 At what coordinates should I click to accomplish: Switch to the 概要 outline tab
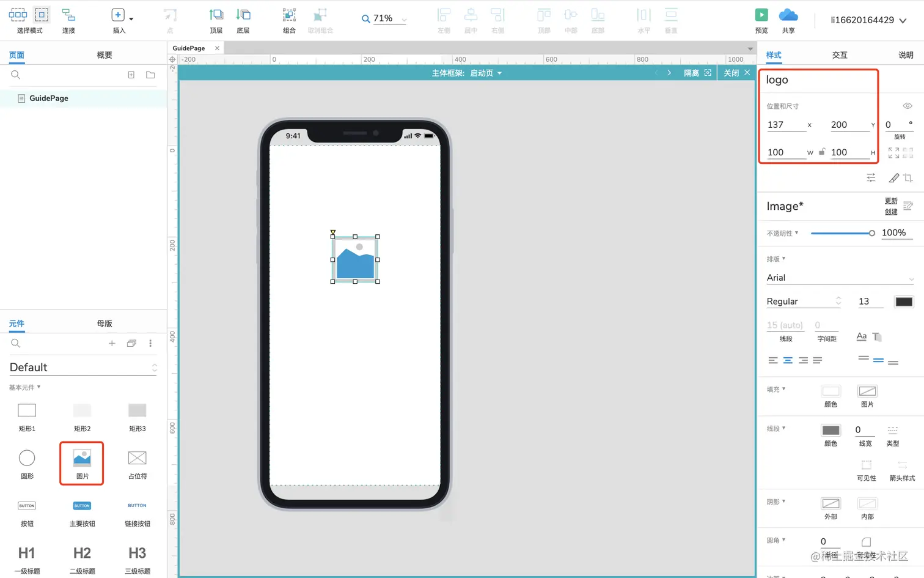[x=105, y=55]
